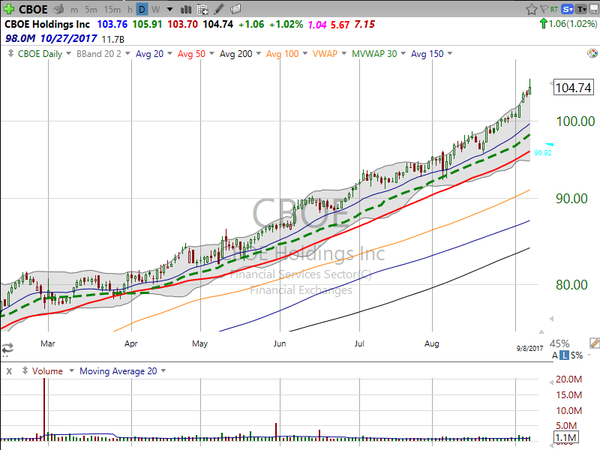
Task: Click the add indicator table icon
Action: [x=203, y=9]
